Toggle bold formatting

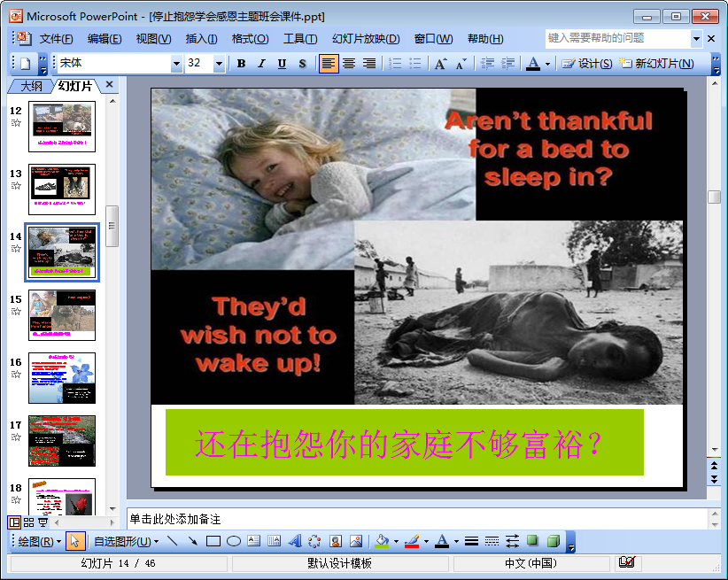241,64
